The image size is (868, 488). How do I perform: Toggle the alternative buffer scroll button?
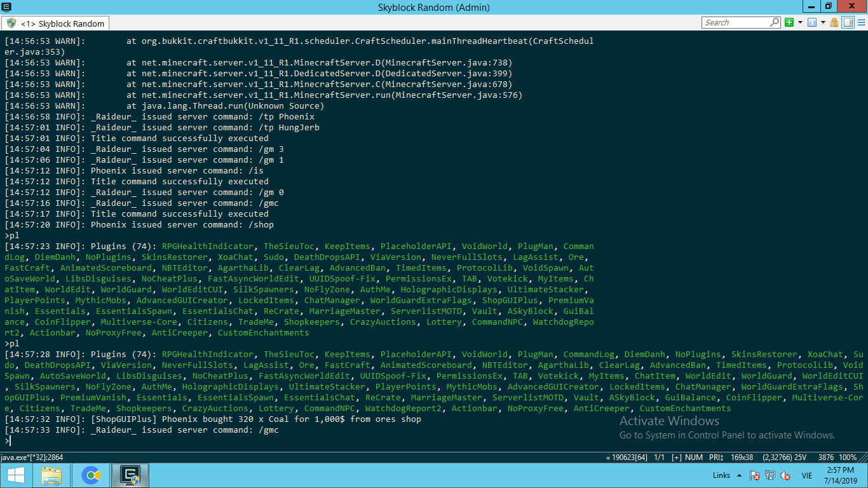(x=848, y=22)
